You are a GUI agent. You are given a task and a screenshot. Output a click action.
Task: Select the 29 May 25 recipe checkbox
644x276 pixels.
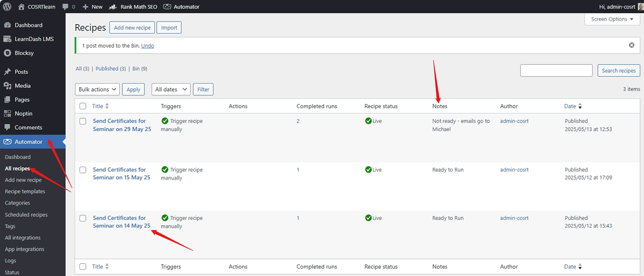click(x=83, y=121)
